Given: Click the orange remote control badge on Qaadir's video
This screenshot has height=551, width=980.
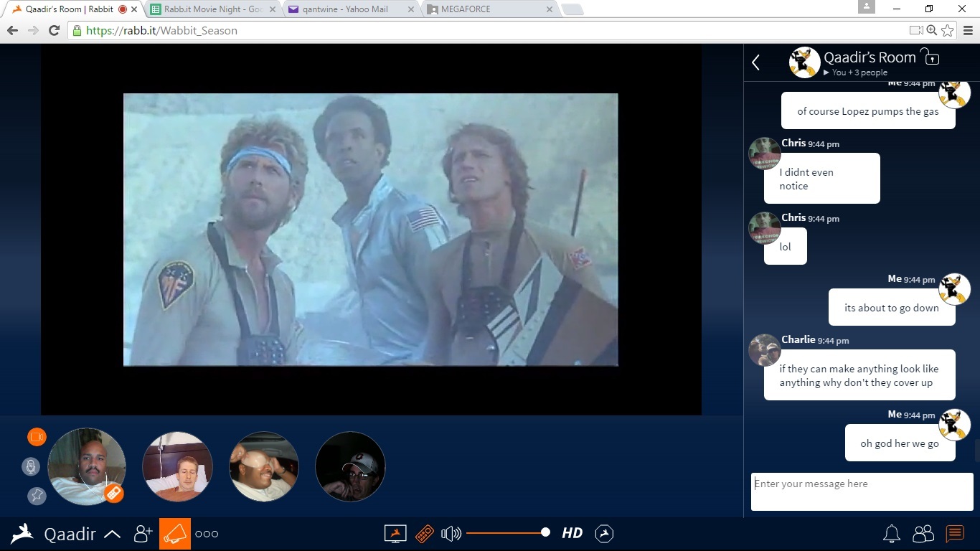Looking at the screenshot, I should point(113,493).
